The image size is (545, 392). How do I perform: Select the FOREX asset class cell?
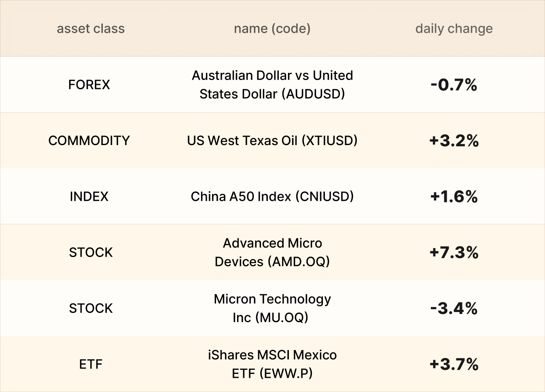tap(89, 85)
